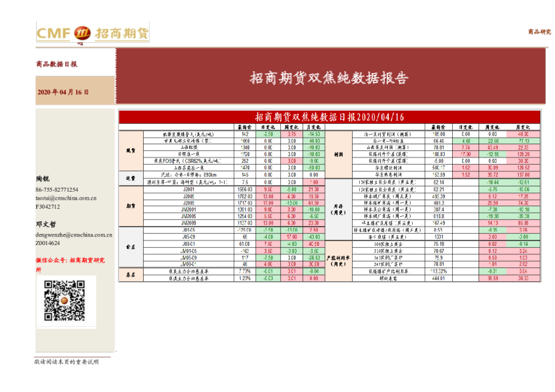Open the dengwenzhe@cmschina.com.cn email link
This screenshot has width=555, height=392.
click(74, 234)
